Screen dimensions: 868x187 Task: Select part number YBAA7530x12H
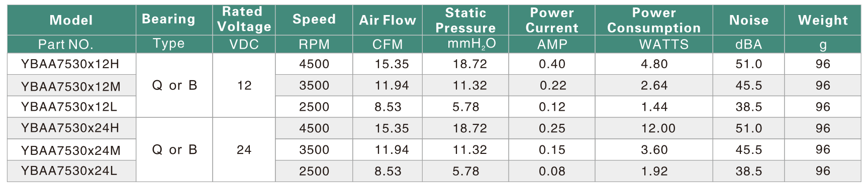point(70,64)
